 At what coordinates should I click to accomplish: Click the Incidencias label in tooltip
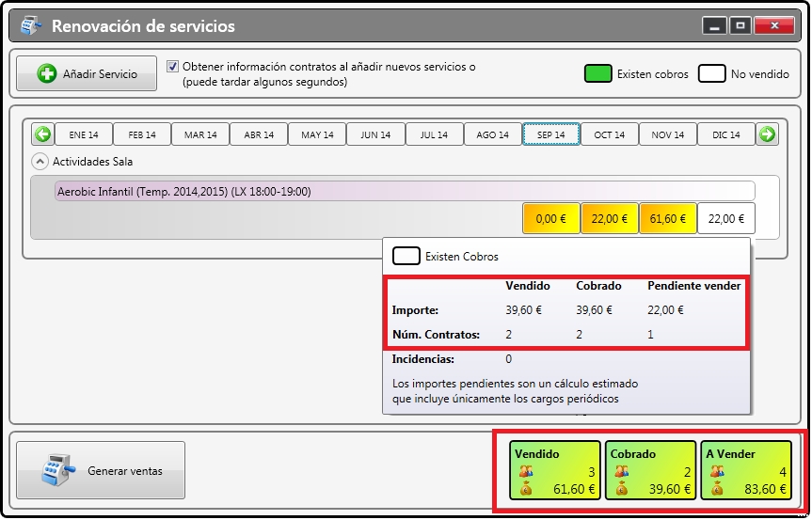tap(423, 359)
